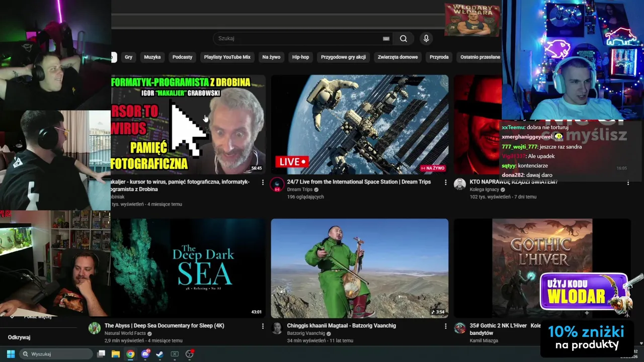Open the Dream Trips channel name link

coord(300,190)
